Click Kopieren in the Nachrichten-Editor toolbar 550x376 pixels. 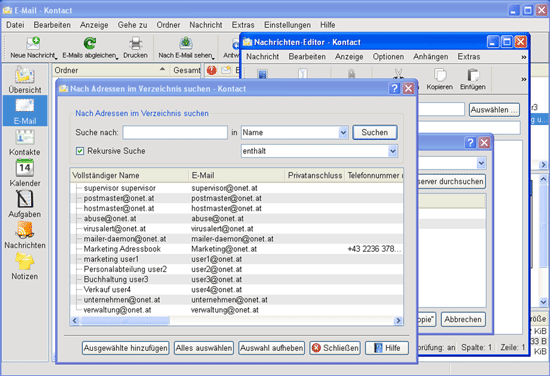[x=440, y=80]
